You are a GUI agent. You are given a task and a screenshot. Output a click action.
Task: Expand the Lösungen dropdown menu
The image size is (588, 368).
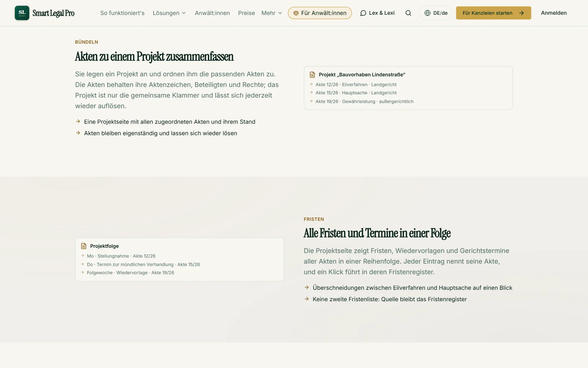pyautogui.click(x=169, y=13)
